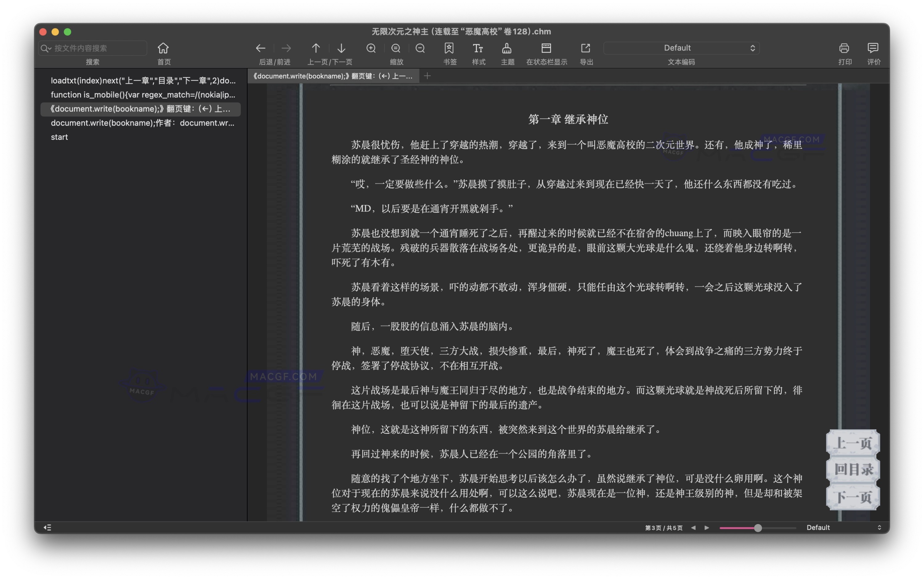Viewport: 924px width, 579px height.
Task: Switch to the document.write(bookname) tab
Action: [333, 76]
